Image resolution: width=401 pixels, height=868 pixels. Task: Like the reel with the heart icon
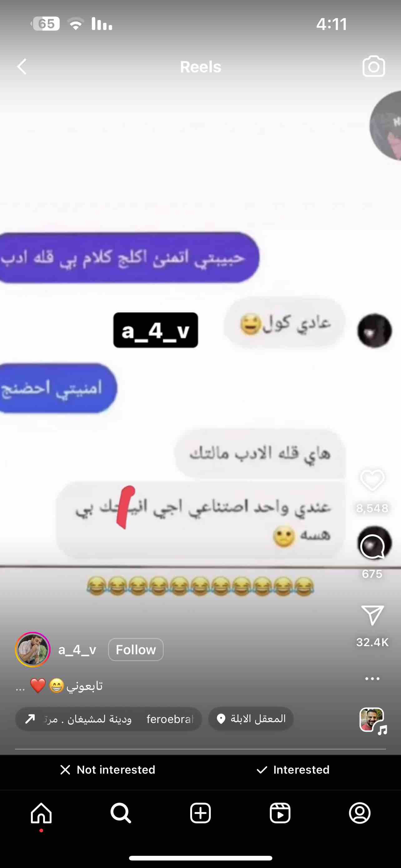pyautogui.click(x=372, y=480)
